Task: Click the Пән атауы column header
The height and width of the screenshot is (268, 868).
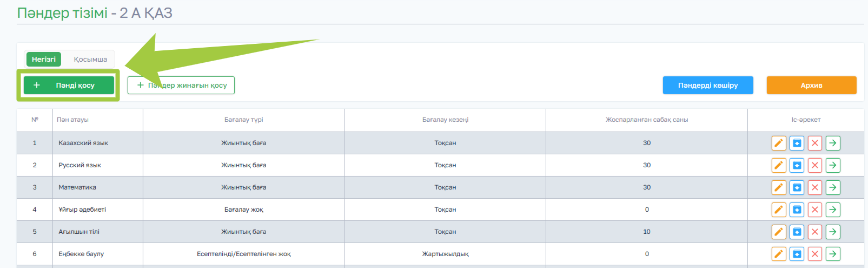Action: (x=72, y=120)
